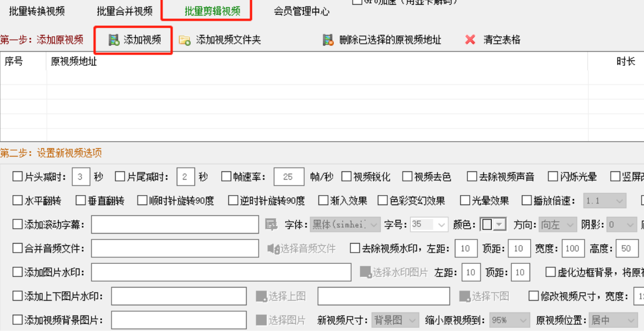Click the 删除已选择的原视频地址 icon

click(328, 40)
